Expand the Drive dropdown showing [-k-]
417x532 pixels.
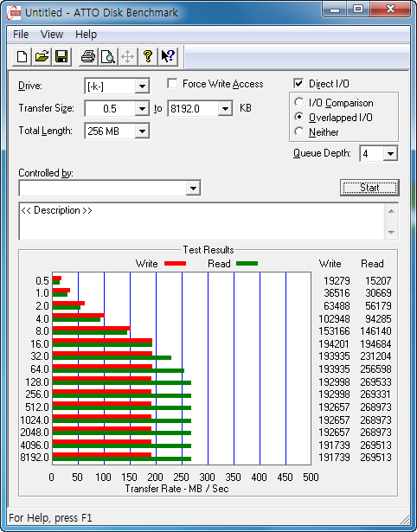click(x=142, y=87)
